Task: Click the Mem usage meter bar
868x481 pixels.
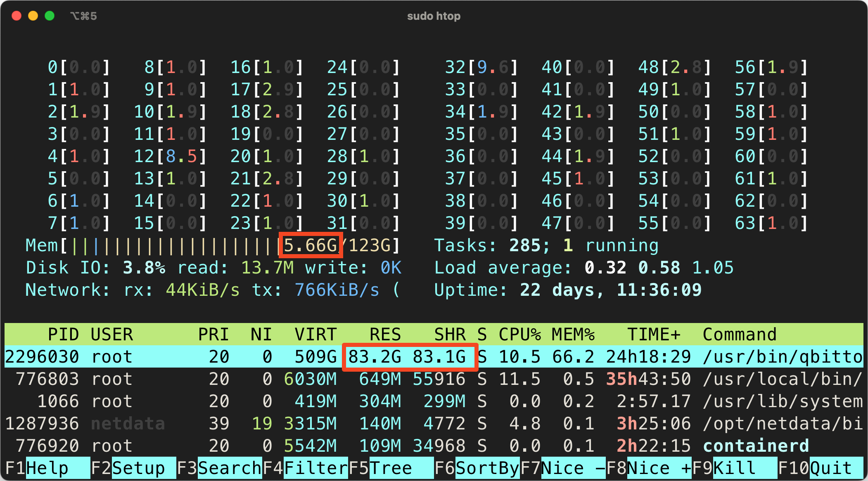Action: click(x=213, y=245)
